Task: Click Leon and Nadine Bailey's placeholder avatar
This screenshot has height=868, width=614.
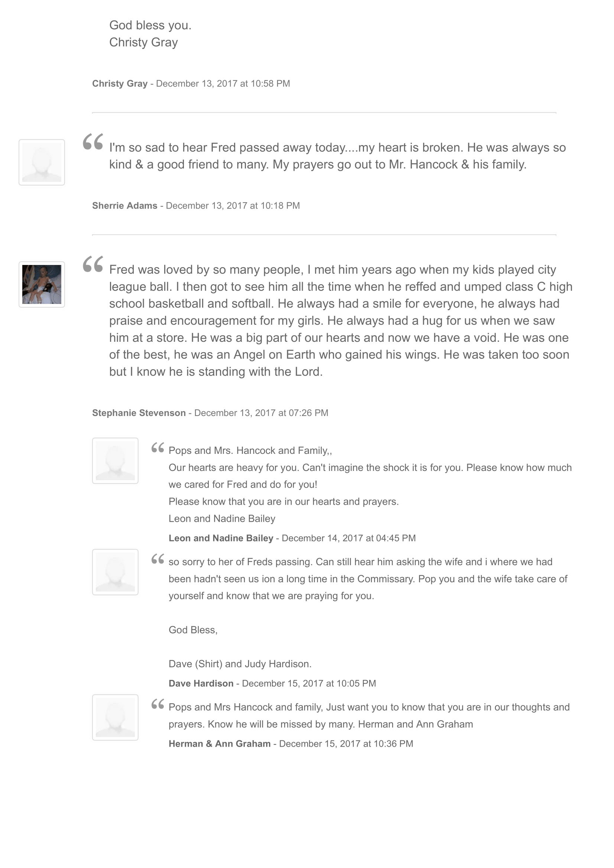Action: pos(115,461)
